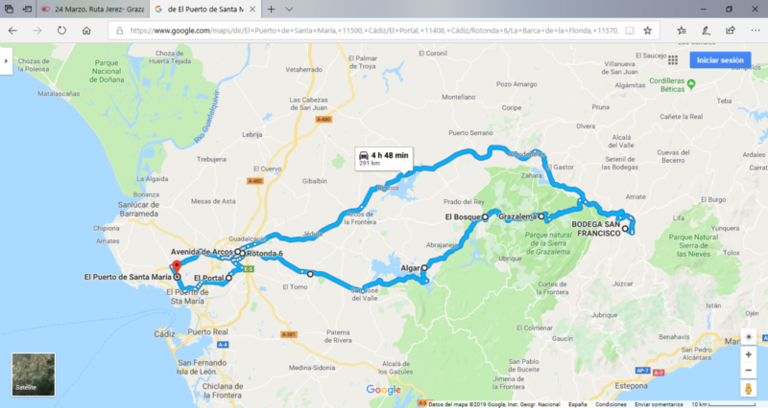Image resolution: width=768 pixels, height=408 pixels.
Task: Open the favorites hub icon
Action: click(x=681, y=30)
